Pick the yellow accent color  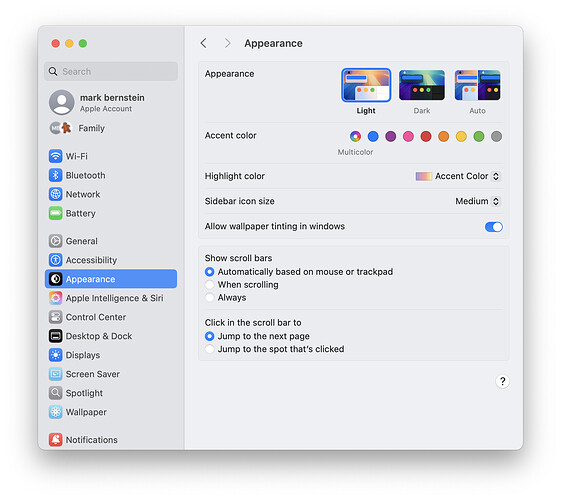point(461,136)
